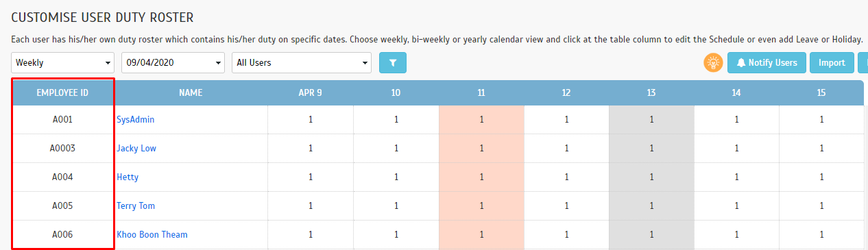Image resolution: width=868 pixels, height=250 pixels.
Task: Click the Notify Users bell button
Action: pyautogui.click(x=767, y=62)
